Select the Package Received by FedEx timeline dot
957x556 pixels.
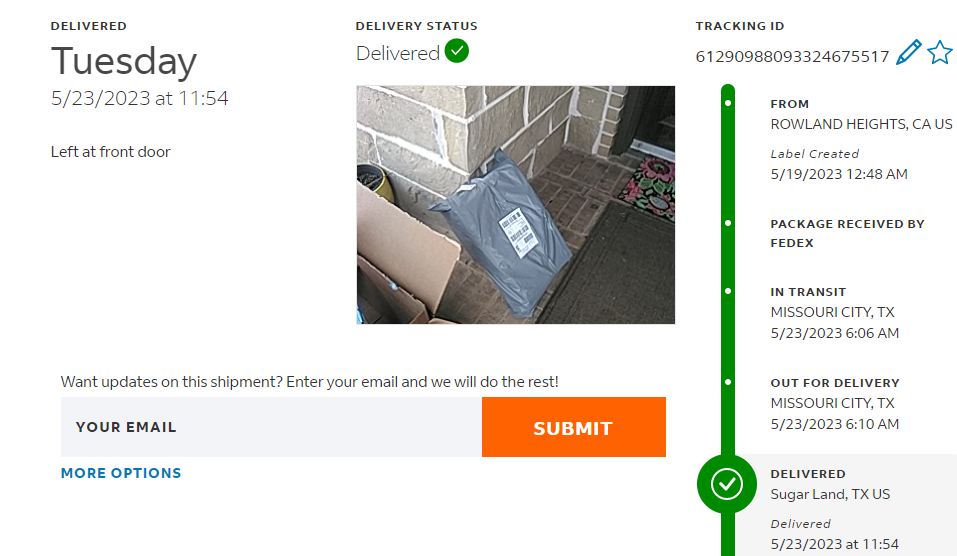pyautogui.click(x=728, y=223)
